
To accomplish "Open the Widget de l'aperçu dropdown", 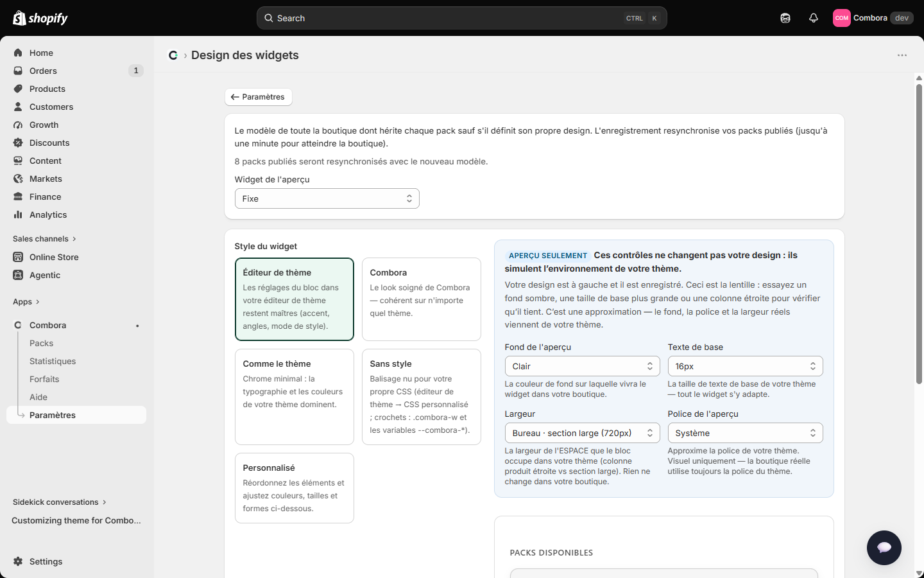I will tap(327, 198).
